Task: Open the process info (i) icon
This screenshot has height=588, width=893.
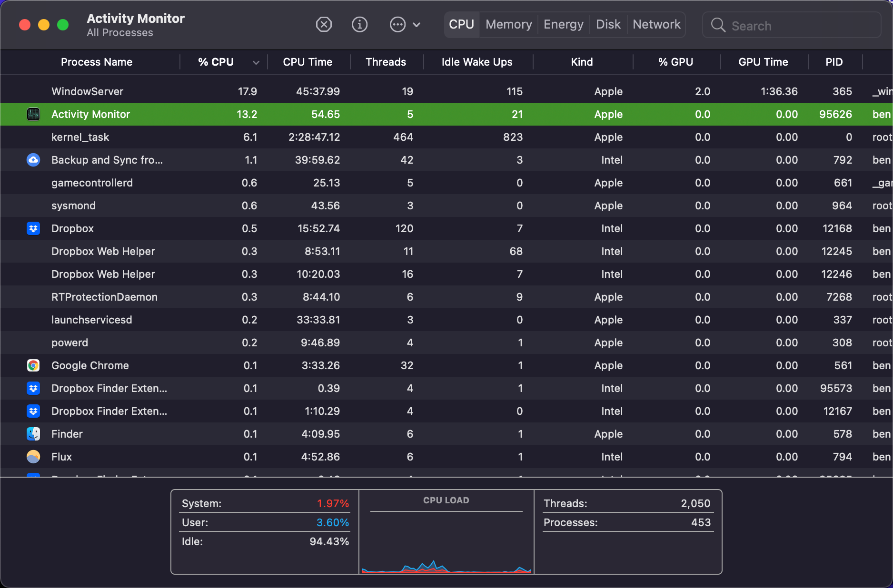Action: (360, 24)
